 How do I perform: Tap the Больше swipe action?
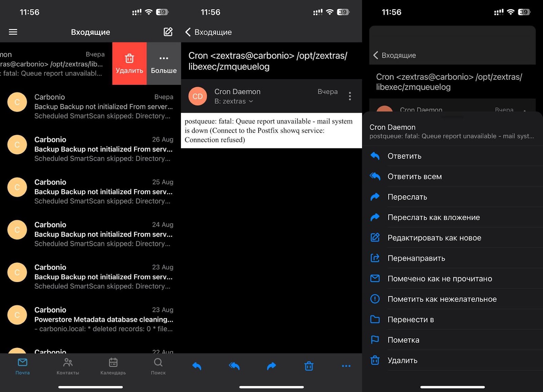tap(164, 63)
